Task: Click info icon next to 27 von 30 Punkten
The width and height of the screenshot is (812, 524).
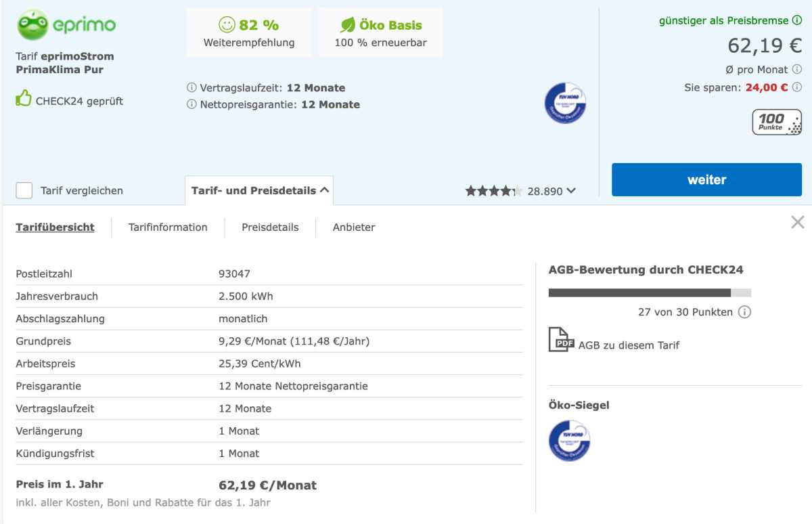Action: pos(744,312)
